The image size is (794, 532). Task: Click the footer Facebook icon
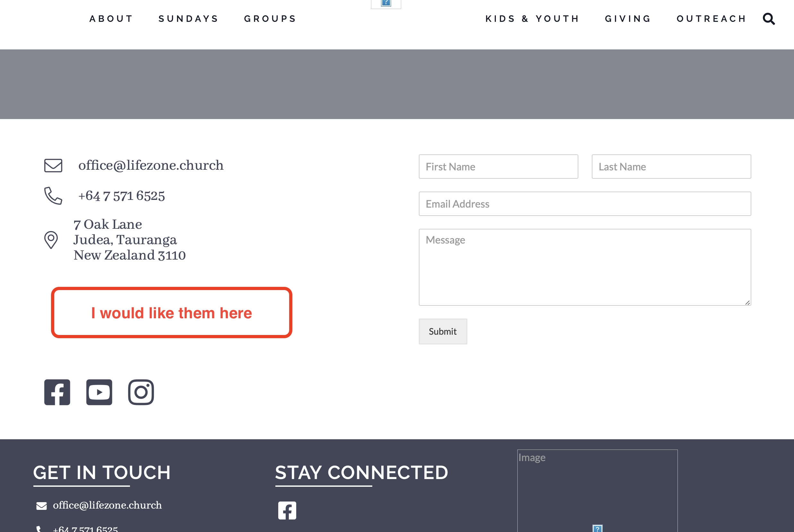pos(287,510)
